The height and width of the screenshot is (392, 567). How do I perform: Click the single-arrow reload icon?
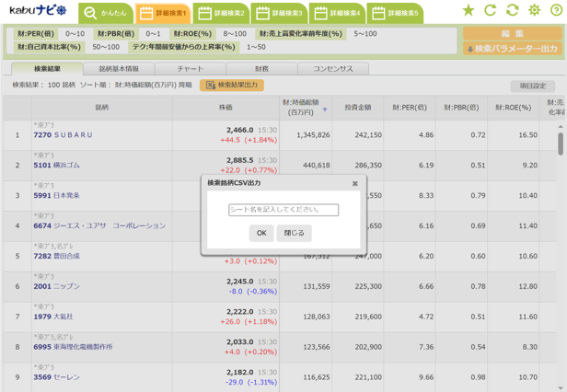coord(491,10)
